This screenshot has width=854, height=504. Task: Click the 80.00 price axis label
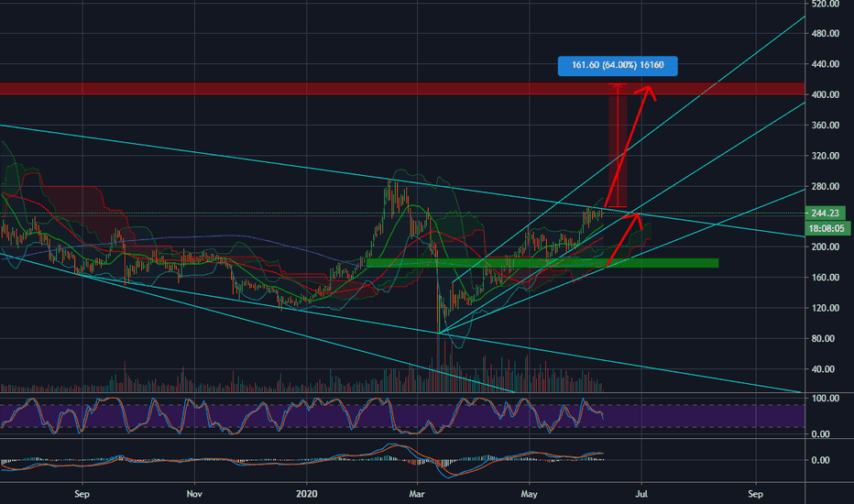pos(823,338)
